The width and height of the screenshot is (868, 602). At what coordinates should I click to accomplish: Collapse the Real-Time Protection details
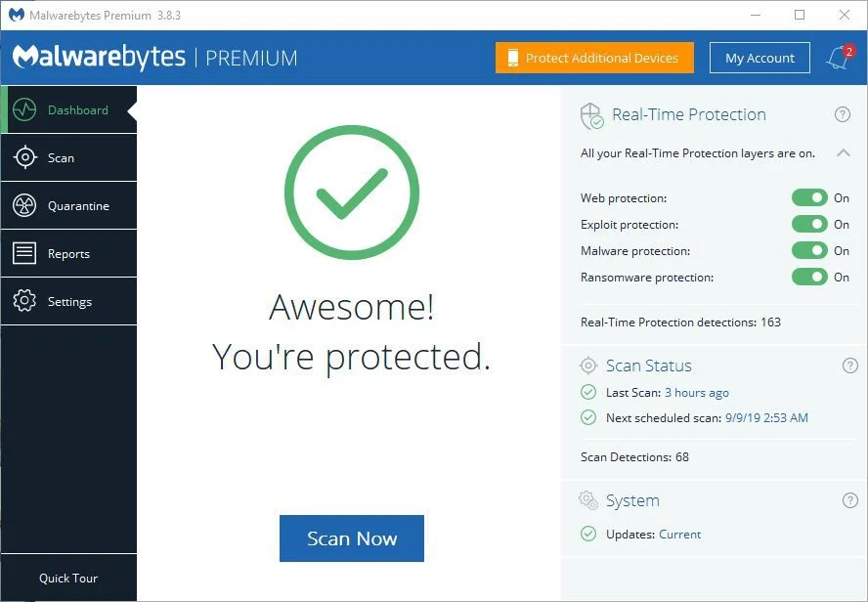coord(843,152)
